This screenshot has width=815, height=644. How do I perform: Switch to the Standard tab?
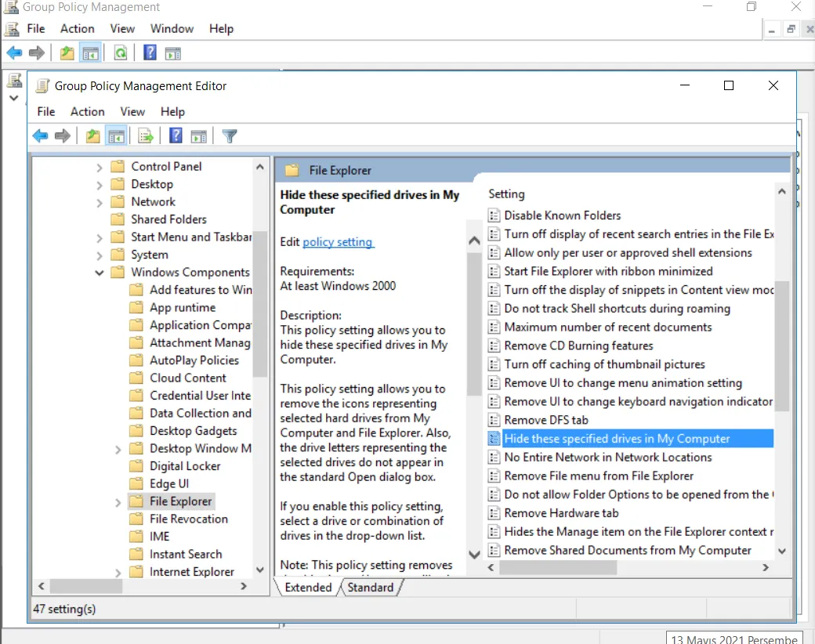371,588
